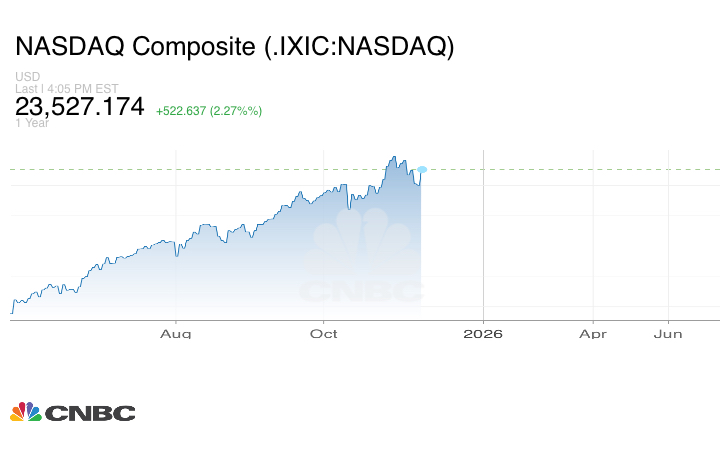Viewport: 720px width, 450px height.
Task: Click the 2026 label on the time axis
Action: (483, 333)
